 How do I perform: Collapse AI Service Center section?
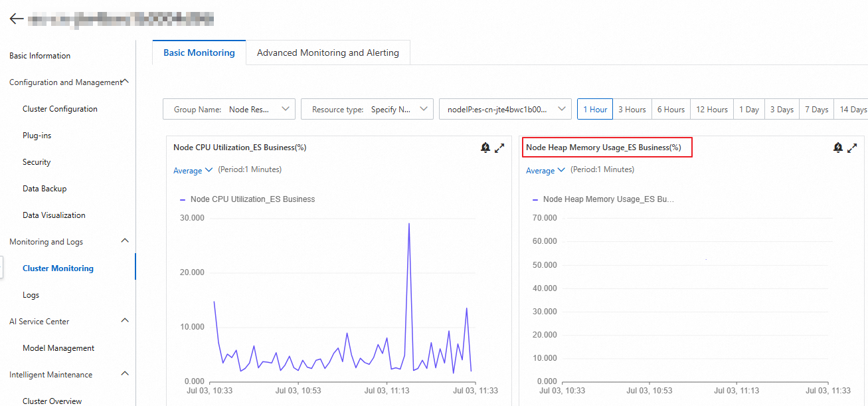click(x=125, y=321)
